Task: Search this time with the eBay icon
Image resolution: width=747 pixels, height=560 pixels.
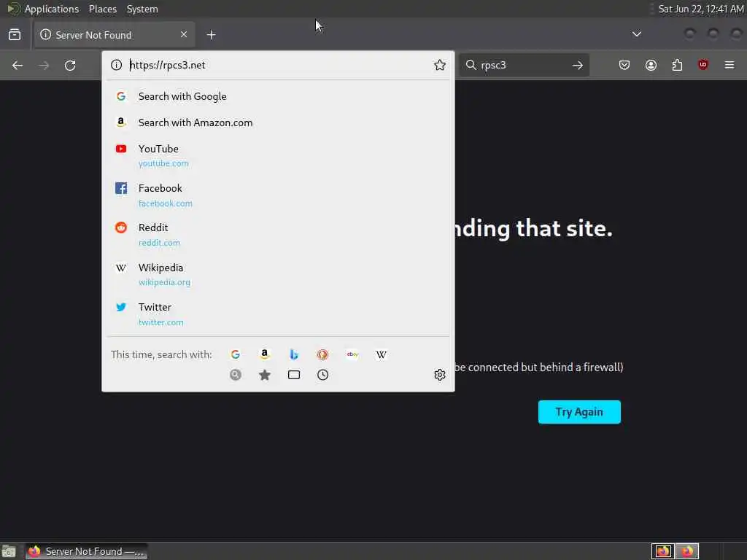Action: click(x=352, y=354)
